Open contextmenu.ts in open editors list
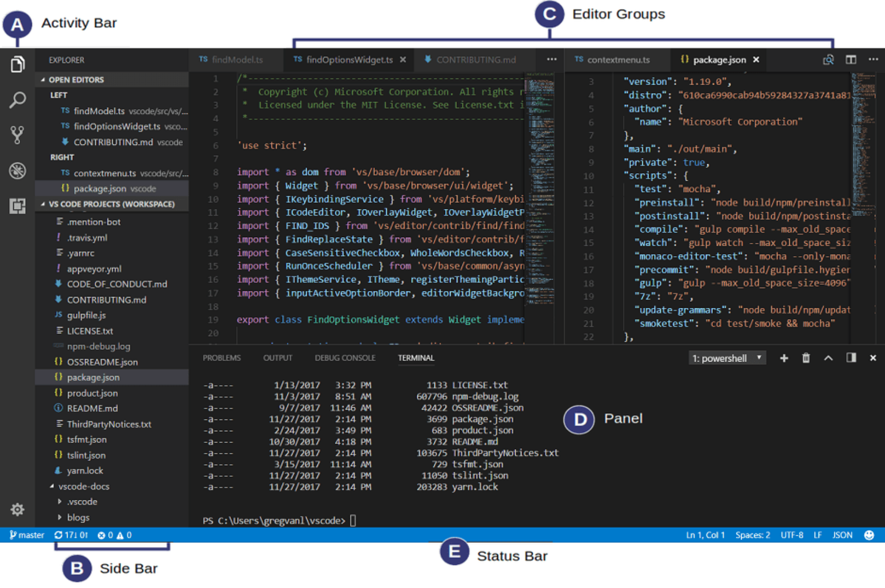This screenshot has width=885, height=588. pyautogui.click(x=112, y=173)
